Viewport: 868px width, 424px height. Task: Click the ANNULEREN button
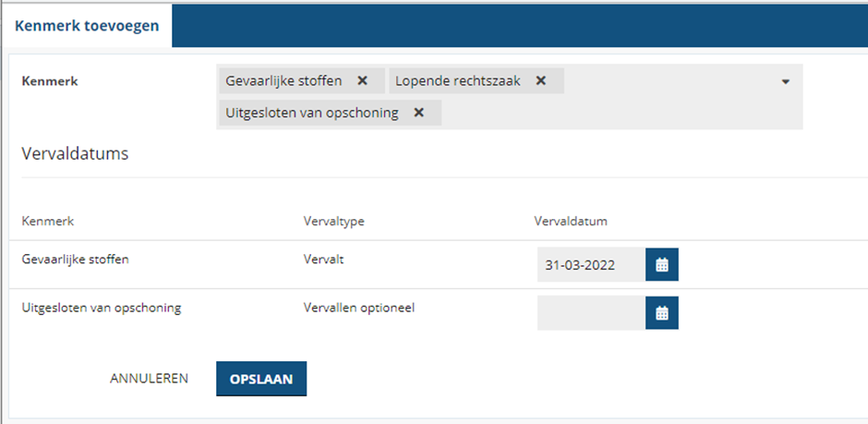pos(149,379)
